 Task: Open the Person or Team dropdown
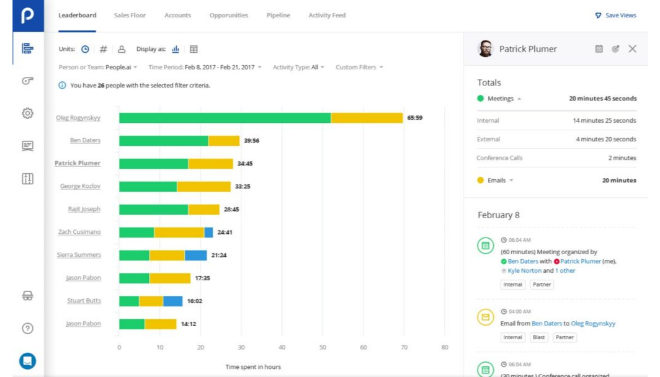pos(98,67)
